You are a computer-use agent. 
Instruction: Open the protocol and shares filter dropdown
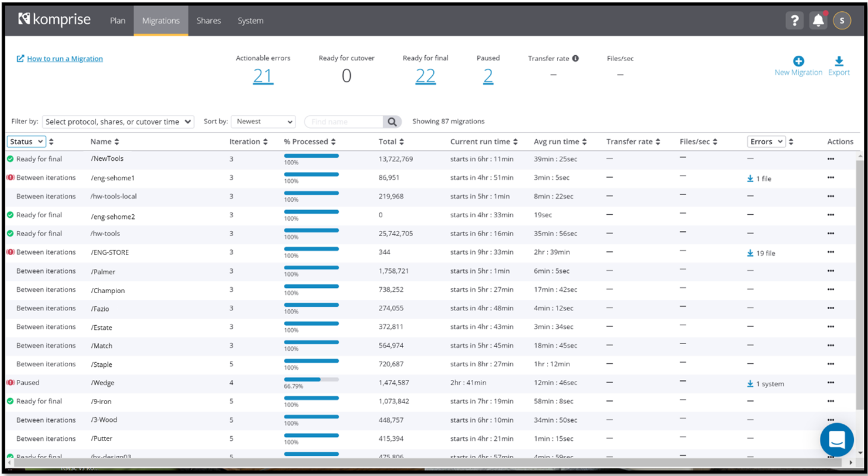118,121
